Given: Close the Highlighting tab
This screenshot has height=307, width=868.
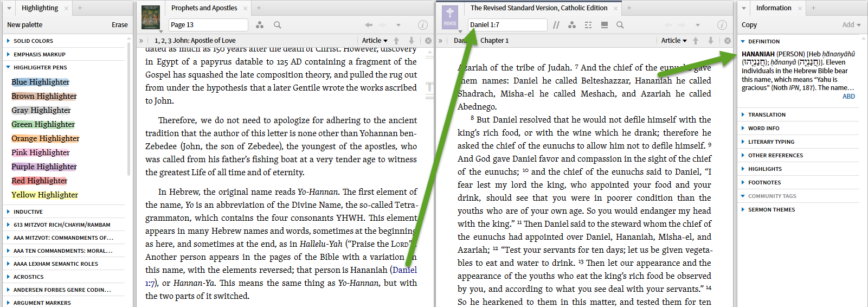Looking at the screenshot, I should coord(67,8).
